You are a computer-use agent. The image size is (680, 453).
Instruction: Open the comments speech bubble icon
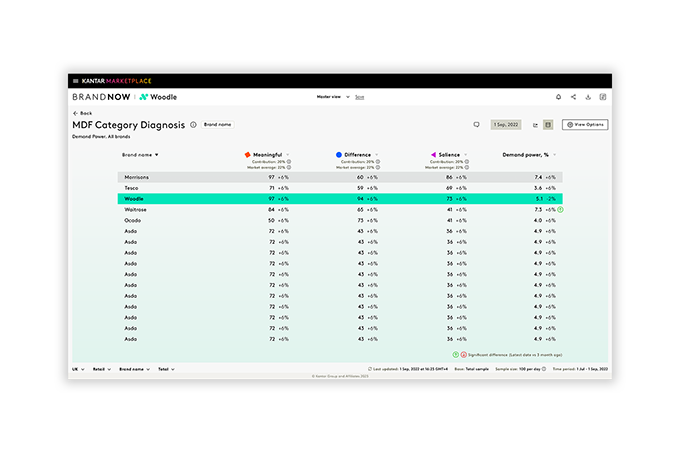476,125
